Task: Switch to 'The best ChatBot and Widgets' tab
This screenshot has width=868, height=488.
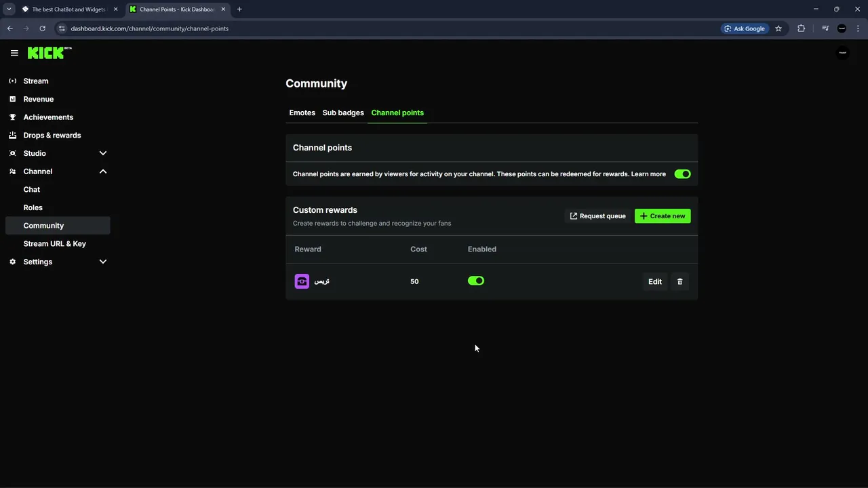Action: 68,9
